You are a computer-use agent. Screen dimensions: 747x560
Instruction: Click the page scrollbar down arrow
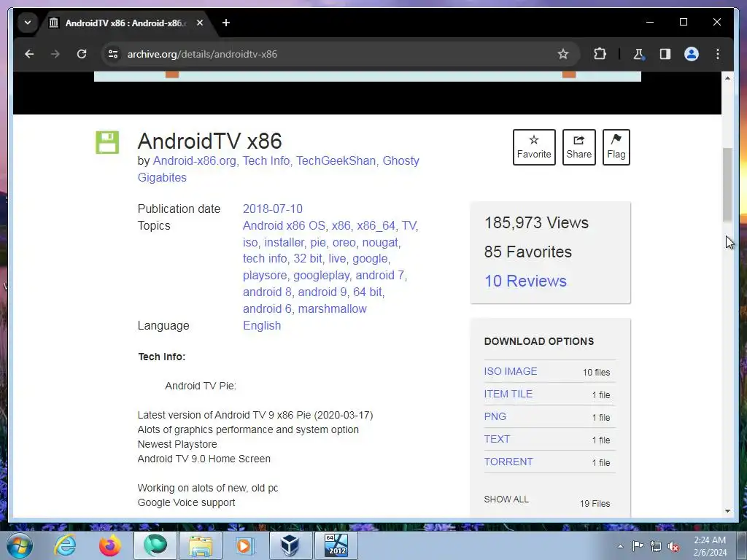click(727, 511)
